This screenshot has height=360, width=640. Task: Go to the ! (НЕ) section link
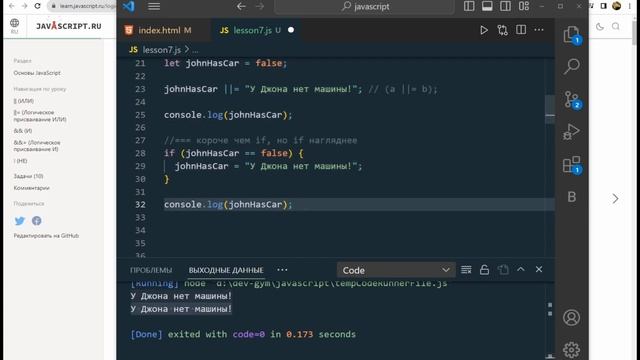[x=20, y=161]
